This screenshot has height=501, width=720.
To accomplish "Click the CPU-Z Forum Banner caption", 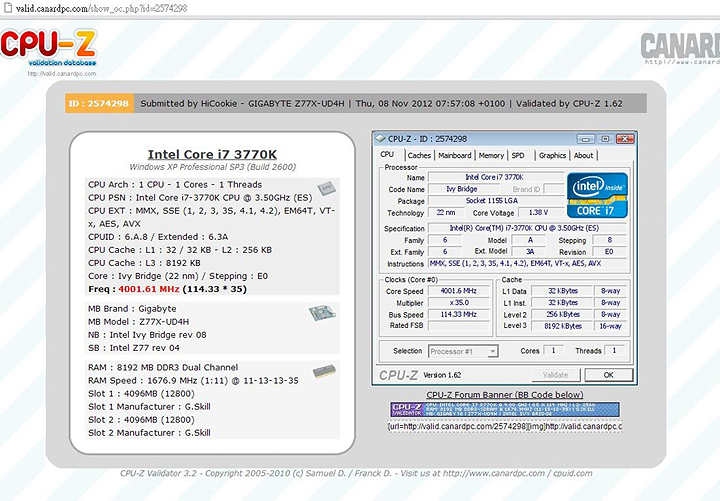I will (505, 394).
